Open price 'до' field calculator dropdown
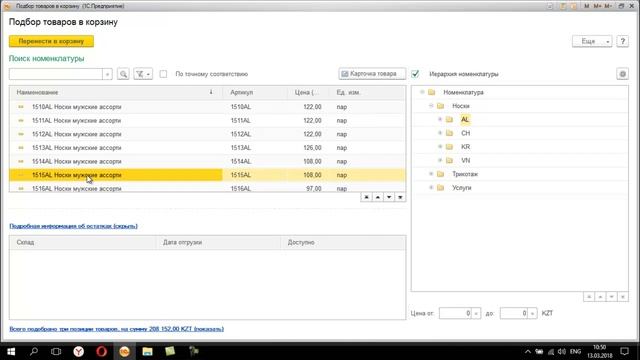 (x=532, y=313)
